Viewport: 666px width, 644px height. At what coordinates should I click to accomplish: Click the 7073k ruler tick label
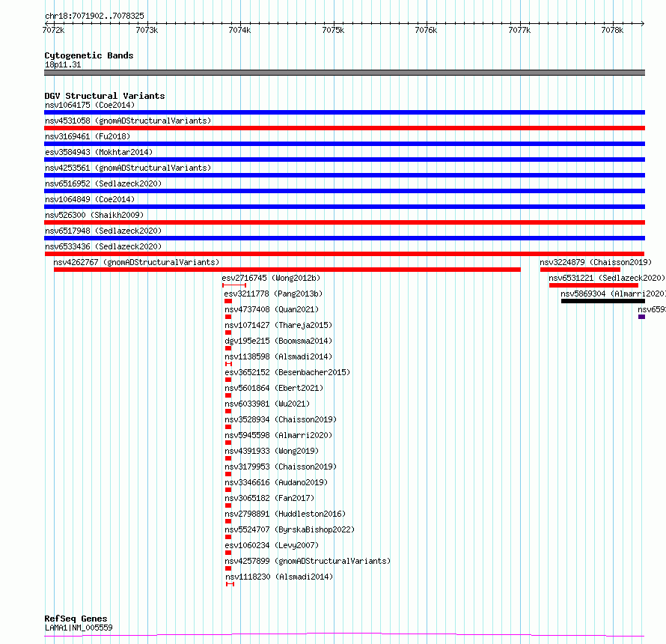point(147,30)
